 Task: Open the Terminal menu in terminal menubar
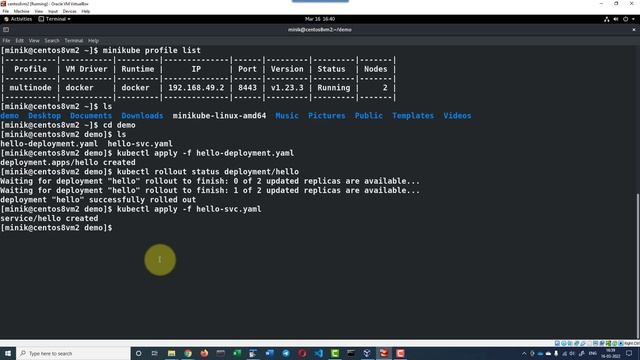point(74,41)
